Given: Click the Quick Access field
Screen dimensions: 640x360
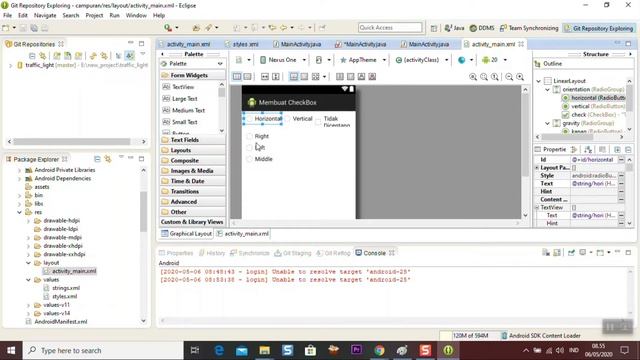Looking at the screenshot, I should tap(390, 27).
